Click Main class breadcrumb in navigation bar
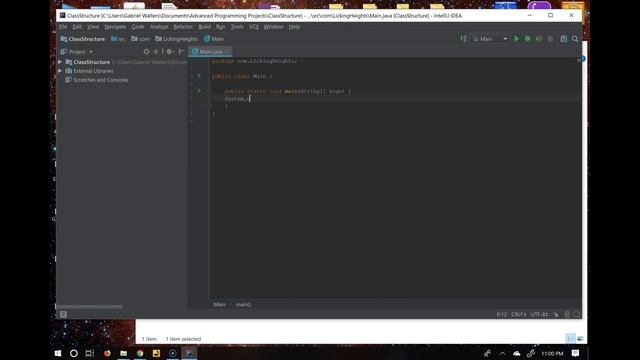 [x=214, y=39]
